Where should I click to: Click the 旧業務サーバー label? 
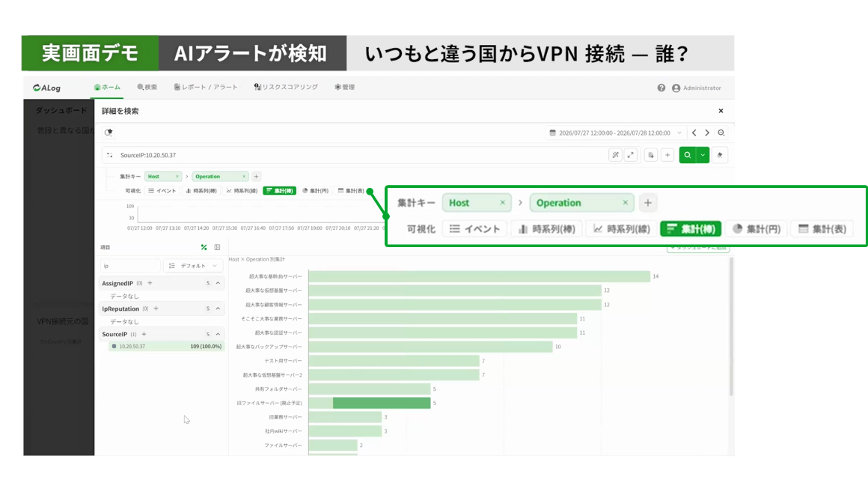[285, 417]
